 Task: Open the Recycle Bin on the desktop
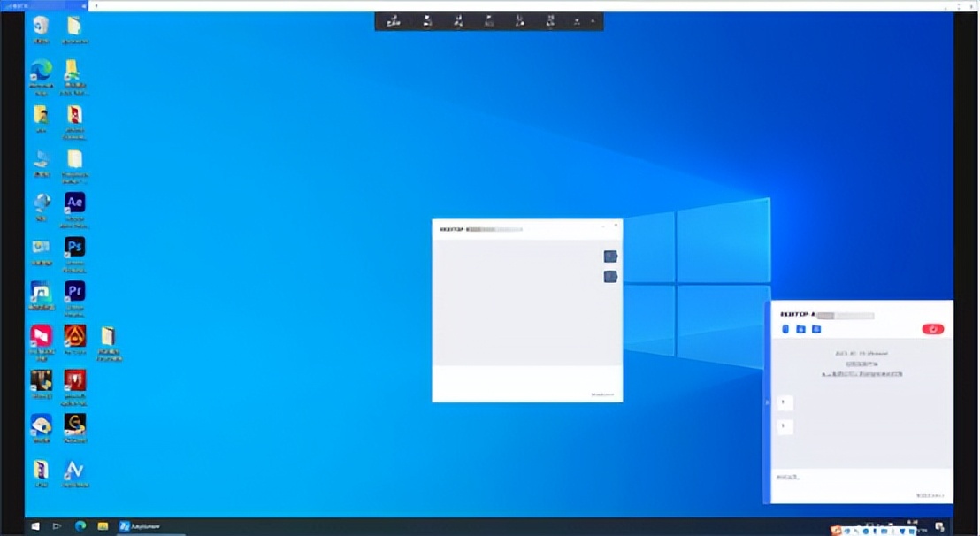(41, 26)
